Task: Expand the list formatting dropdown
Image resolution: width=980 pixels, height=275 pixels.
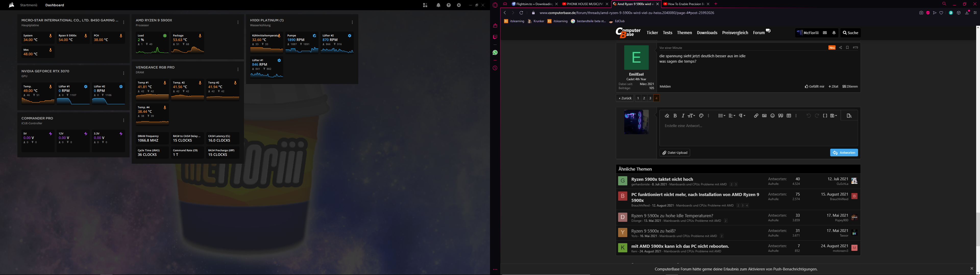Action: (x=721, y=116)
